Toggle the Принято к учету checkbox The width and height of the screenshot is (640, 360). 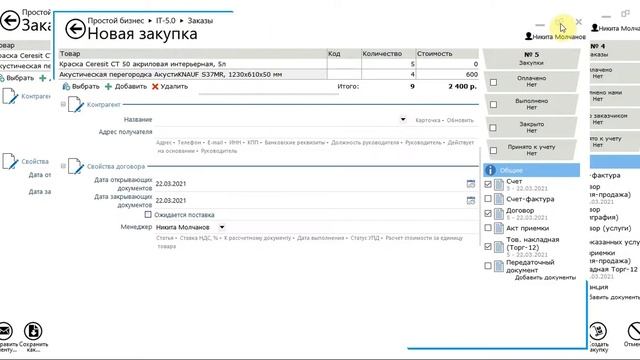pyautogui.click(x=493, y=151)
